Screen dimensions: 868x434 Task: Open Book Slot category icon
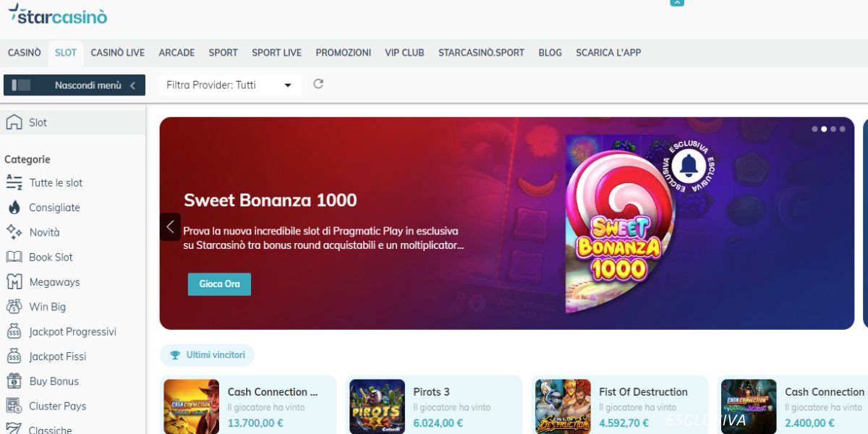click(x=14, y=257)
